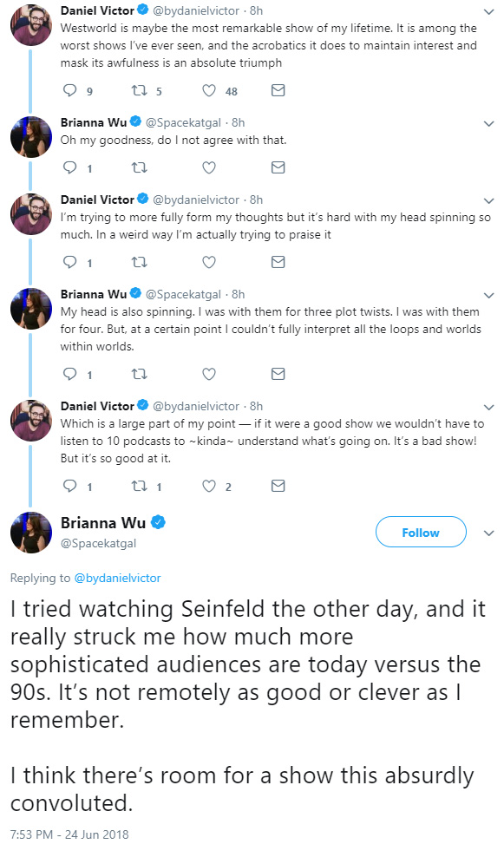
Task: Open the @bydanielvictor link in Replying to
Action: tap(117, 578)
